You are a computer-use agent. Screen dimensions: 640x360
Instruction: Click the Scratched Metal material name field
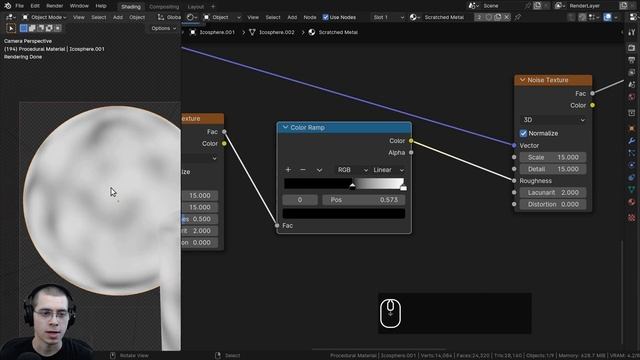(x=447, y=17)
